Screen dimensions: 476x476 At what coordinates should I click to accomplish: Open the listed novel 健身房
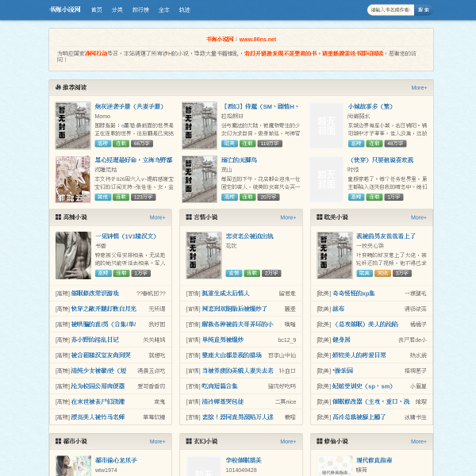click(341, 340)
